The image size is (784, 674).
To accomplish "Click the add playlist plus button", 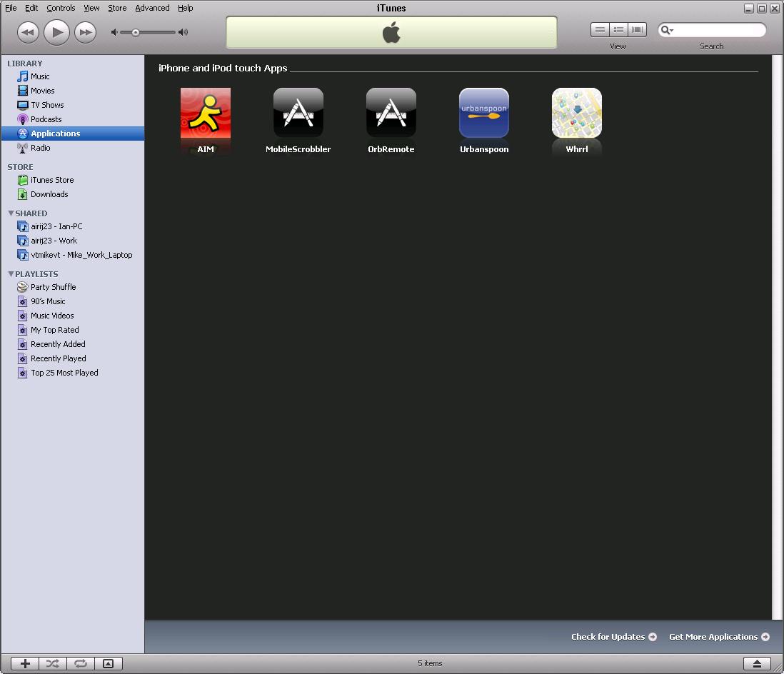I will (25, 663).
